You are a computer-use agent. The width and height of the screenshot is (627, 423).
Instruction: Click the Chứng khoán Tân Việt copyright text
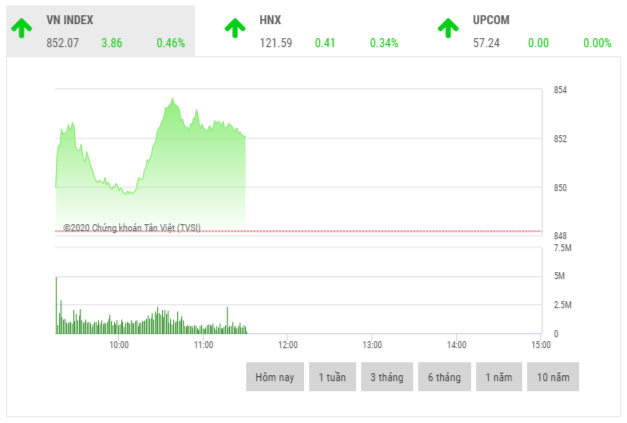pos(131,228)
